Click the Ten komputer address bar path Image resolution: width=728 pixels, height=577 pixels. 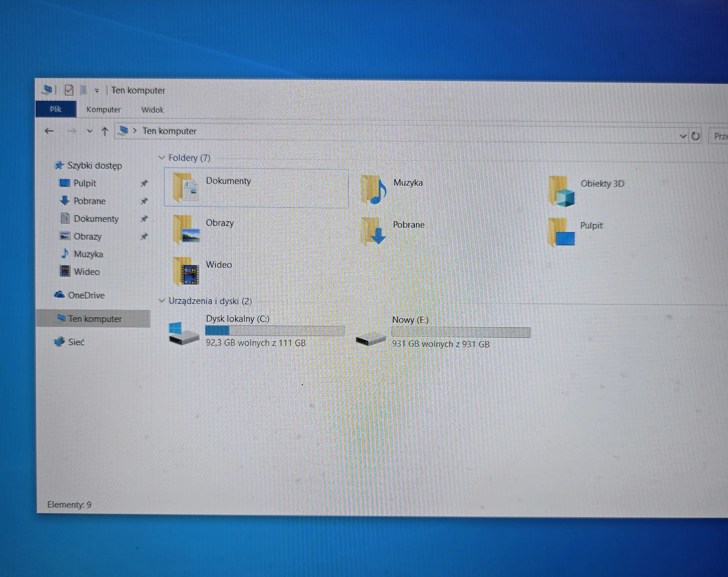[x=169, y=131]
